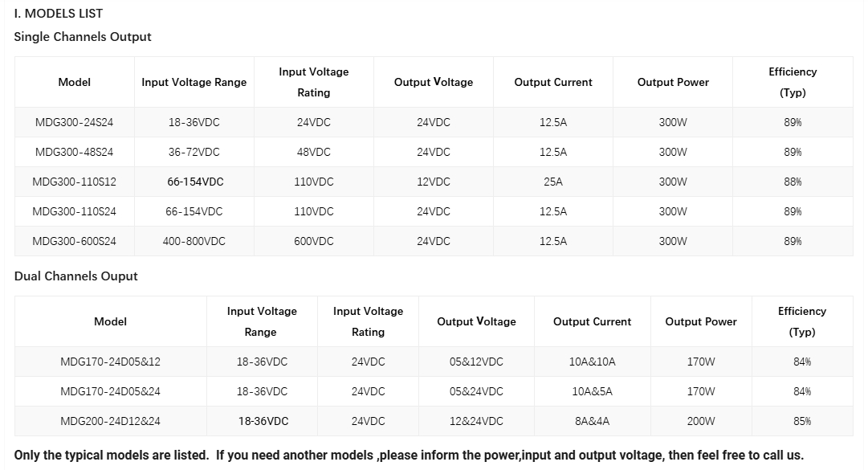The height and width of the screenshot is (470, 868).
Task: Click the Dual Channels Ouput heading
Action: pyautogui.click(x=75, y=276)
